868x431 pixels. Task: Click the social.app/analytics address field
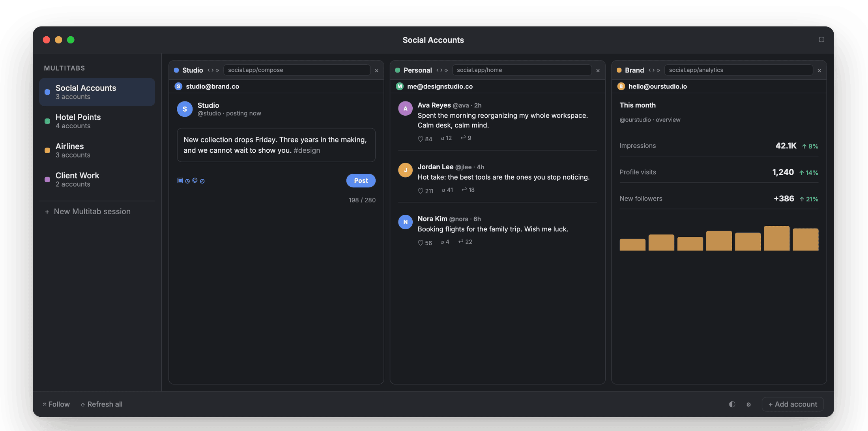[739, 70]
